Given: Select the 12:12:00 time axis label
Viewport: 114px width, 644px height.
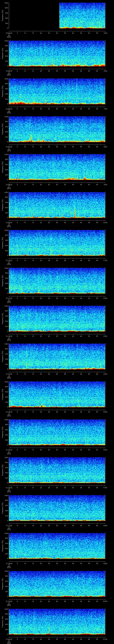Looking at the screenshot, I should [9, 336].
